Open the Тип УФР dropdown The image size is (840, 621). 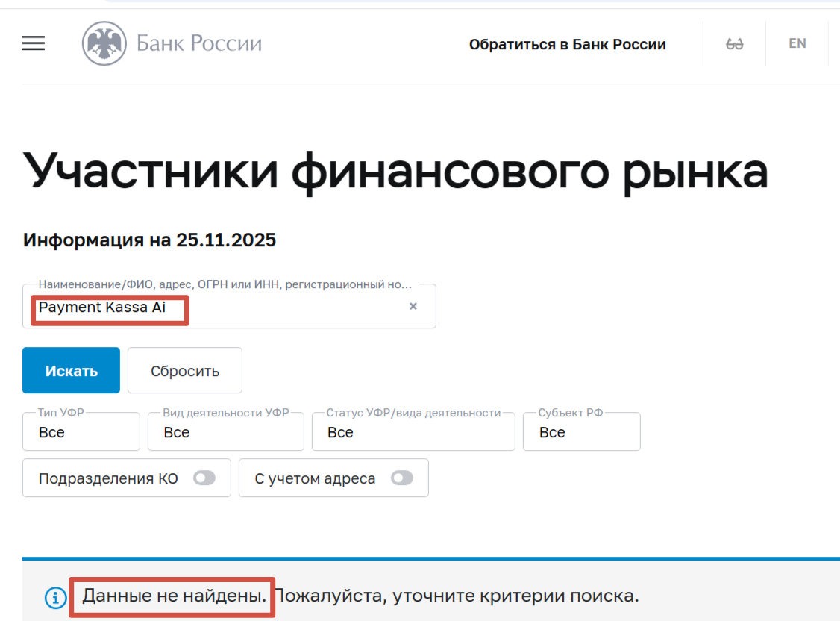[x=81, y=432]
